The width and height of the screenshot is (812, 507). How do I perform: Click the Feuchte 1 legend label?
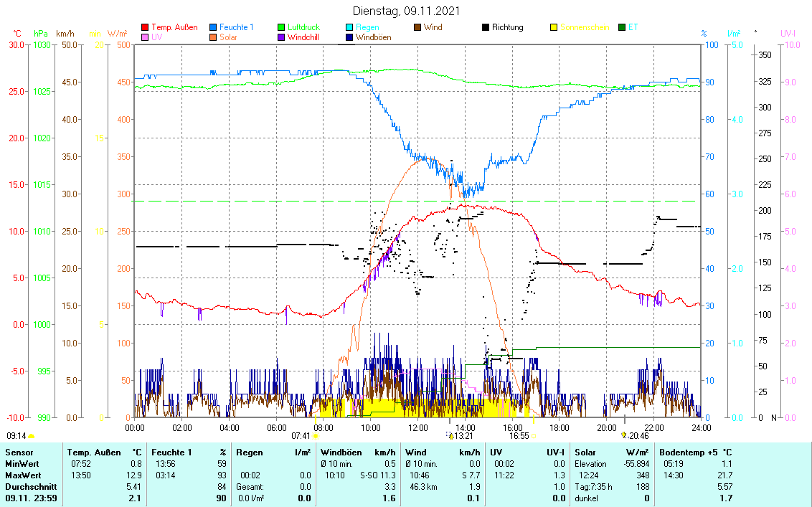point(237,27)
